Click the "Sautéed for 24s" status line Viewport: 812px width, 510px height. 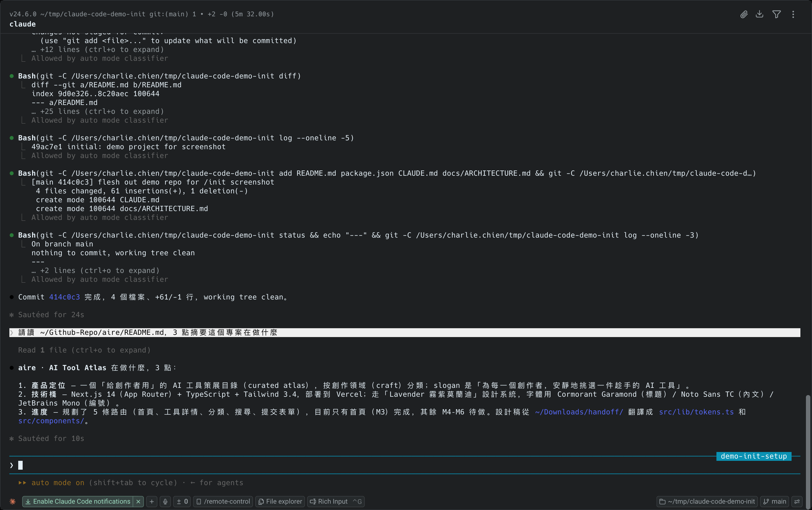coord(51,315)
